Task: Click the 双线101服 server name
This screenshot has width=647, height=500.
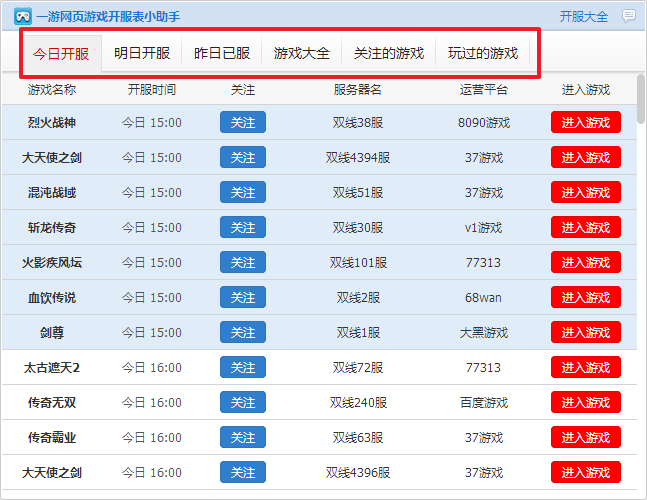Action: 357,263
